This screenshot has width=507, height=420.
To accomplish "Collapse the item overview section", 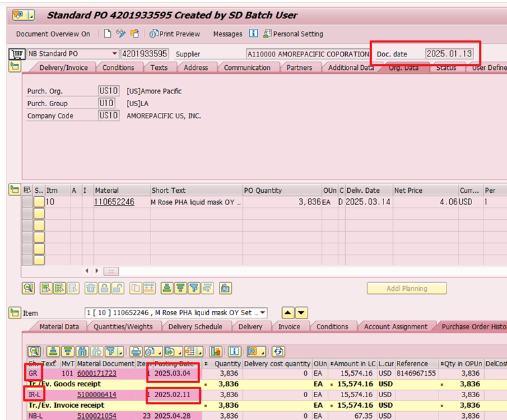I will pyautogui.click(x=15, y=190).
